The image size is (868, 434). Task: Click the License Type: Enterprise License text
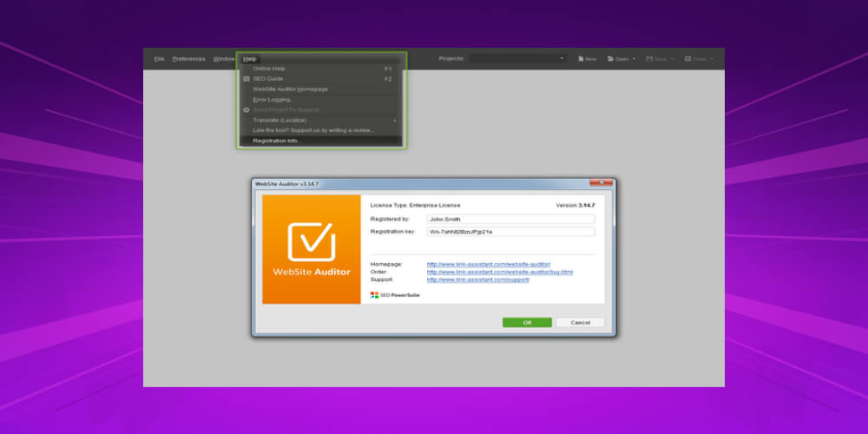coord(415,206)
